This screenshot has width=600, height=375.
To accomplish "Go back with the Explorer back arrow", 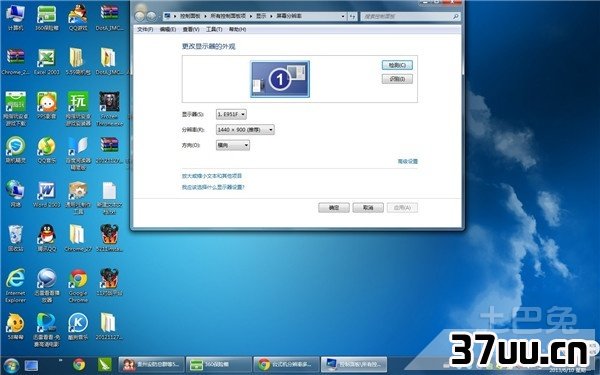I will (x=140, y=16).
